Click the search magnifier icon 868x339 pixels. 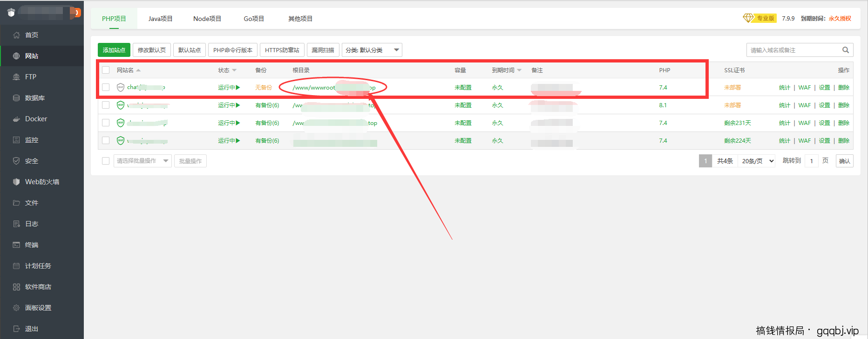pyautogui.click(x=846, y=50)
